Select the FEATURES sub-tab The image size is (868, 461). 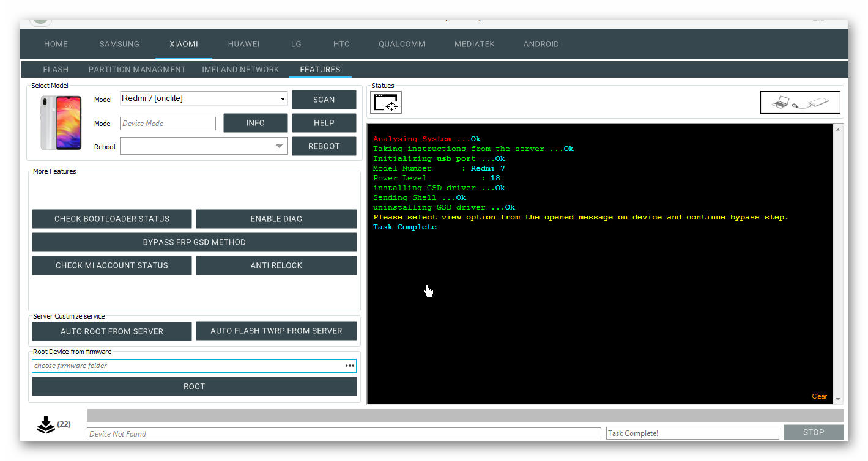[x=320, y=69]
